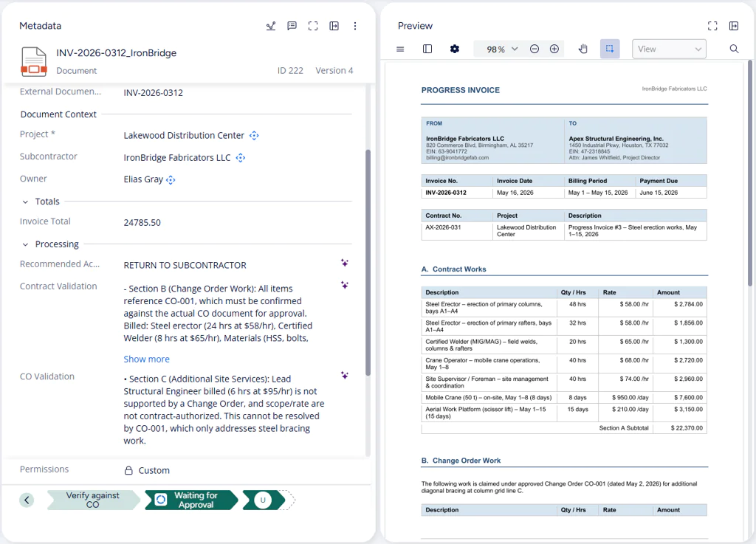Click the Preview panel split-layout icon
The height and width of the screenshot is (544, 756).
734,26
